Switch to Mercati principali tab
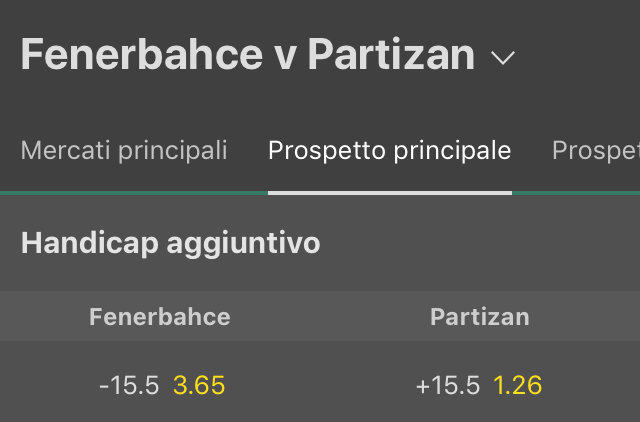Image resolution: width=640 pixels, height=422 pixels. pos(124,151)
